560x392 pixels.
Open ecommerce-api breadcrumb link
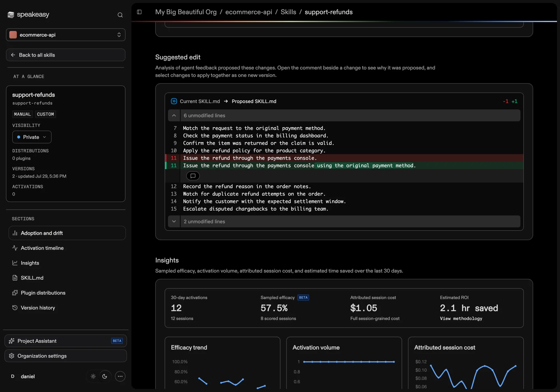pos(249,12)
